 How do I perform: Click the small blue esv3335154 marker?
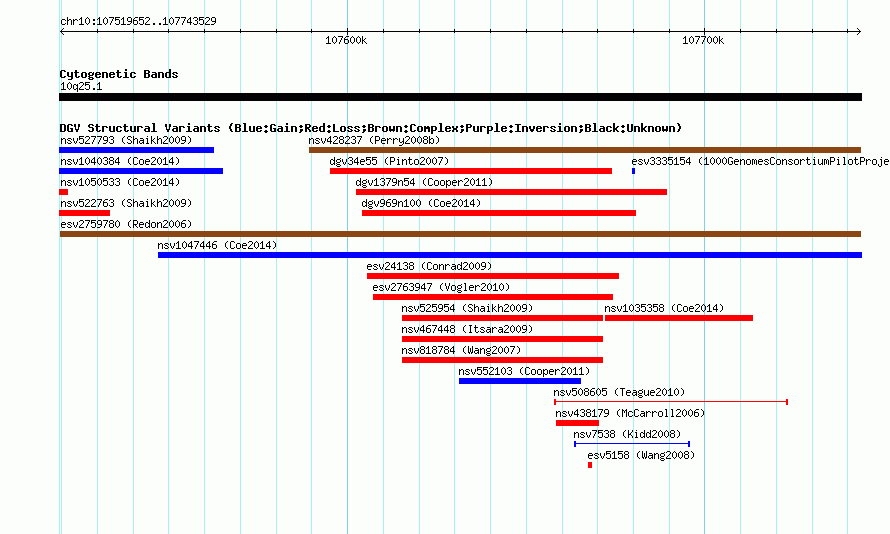[x=633, y=171]
